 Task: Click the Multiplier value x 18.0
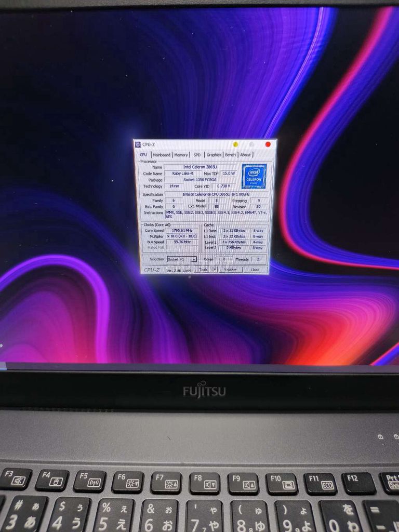tap(182, 236)
